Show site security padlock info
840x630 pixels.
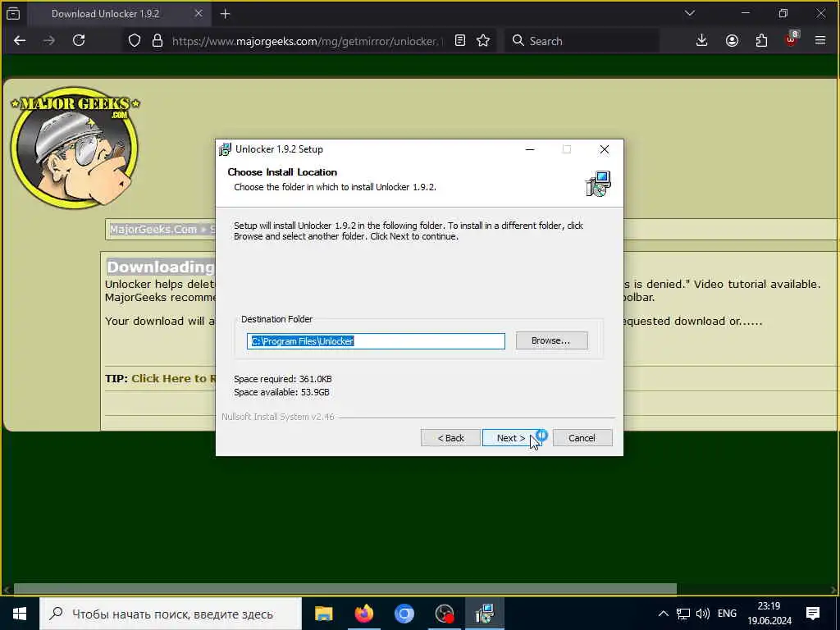point(157,41)
